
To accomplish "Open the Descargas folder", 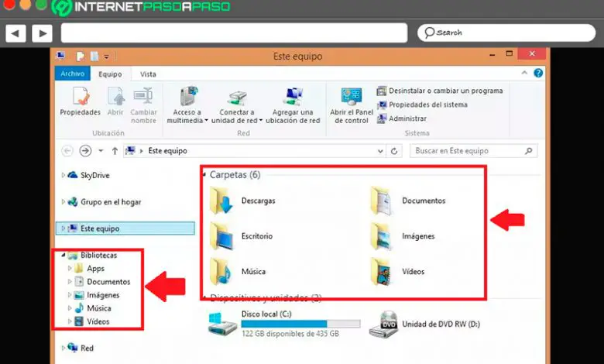I will point(242,201).
